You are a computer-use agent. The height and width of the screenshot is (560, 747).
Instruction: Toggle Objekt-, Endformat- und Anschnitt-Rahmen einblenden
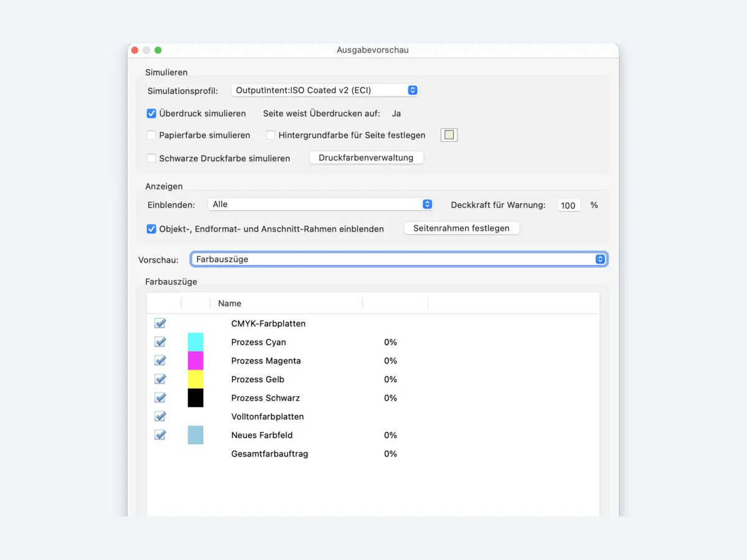click(151, 228)
